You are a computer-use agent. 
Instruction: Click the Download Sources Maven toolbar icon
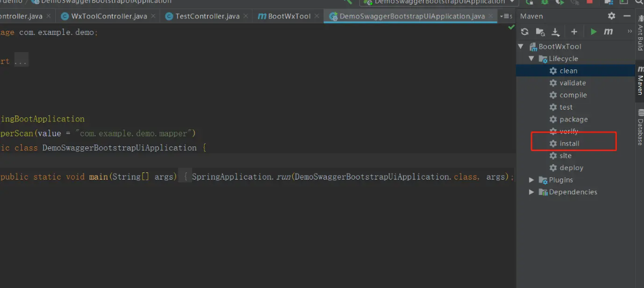(555, 31)
